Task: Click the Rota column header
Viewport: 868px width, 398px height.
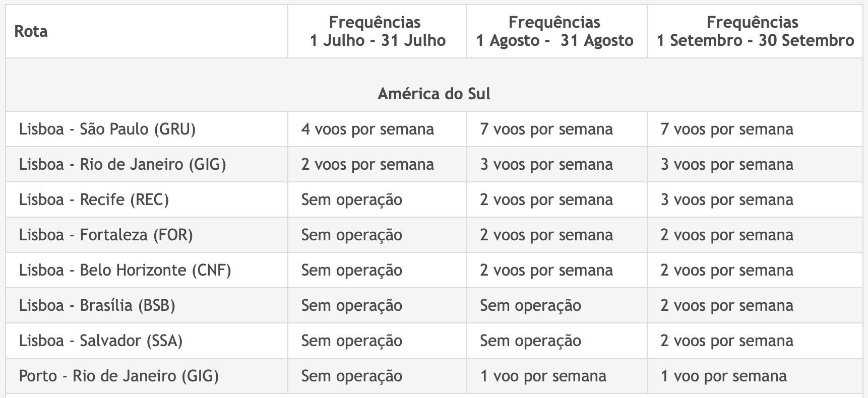Action: tap(31, 31)
